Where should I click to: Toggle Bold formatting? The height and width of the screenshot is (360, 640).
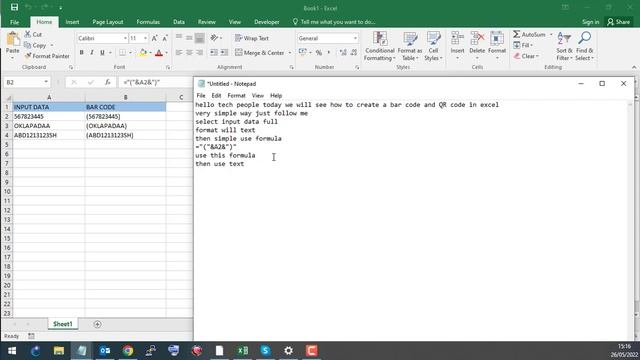click(x=82, y=53)
